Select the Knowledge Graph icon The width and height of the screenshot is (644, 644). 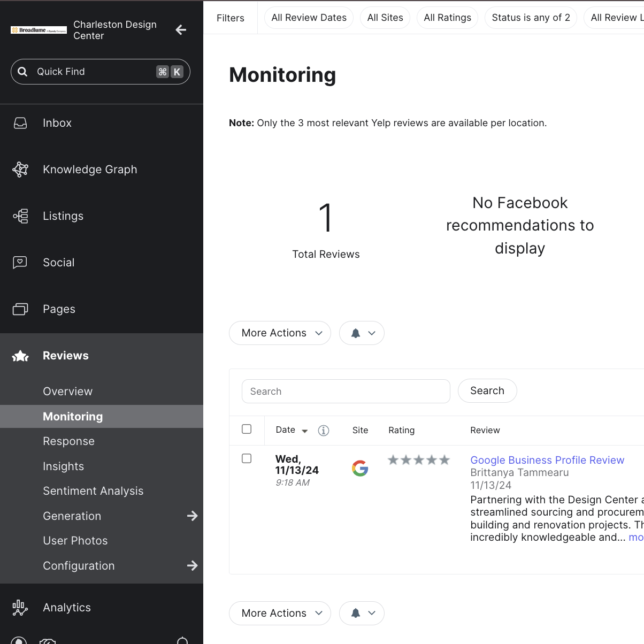(x=20, y=169)
